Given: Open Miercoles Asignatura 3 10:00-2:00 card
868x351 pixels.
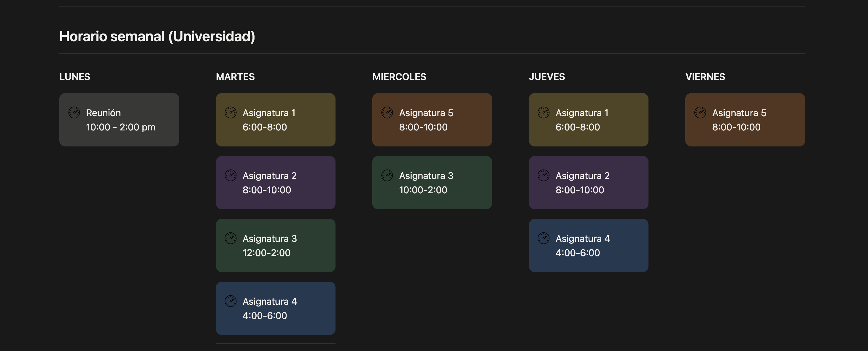Looking at the screenshot, I should (x=432, y=183).
